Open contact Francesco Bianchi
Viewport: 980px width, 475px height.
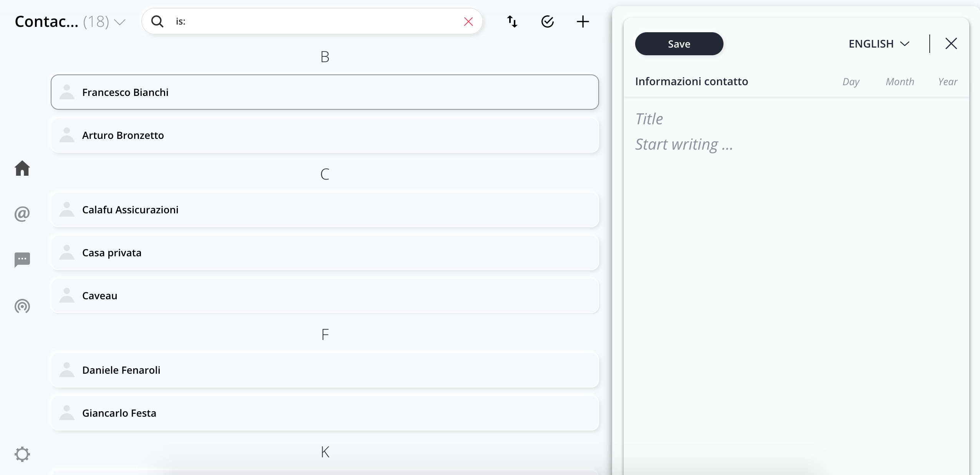[x=325, y=92]
